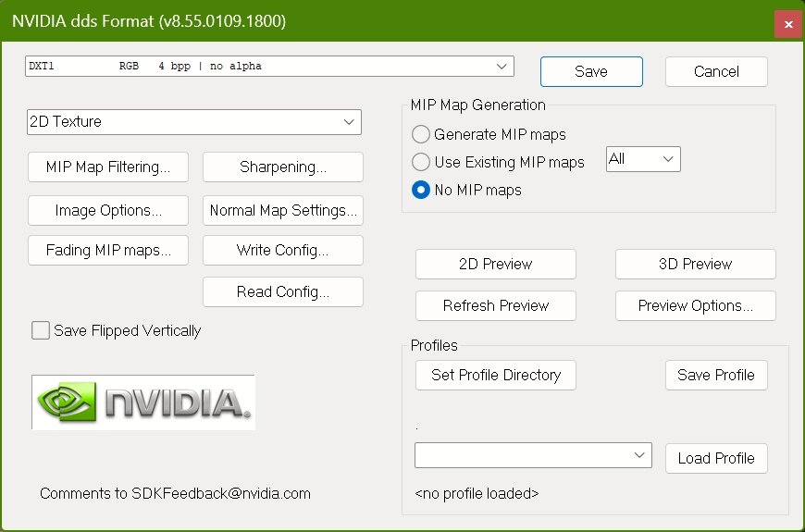Select Generate MIP maps radio button
Image resolution: width=805 pixels, height=532 pixels.
420,134
